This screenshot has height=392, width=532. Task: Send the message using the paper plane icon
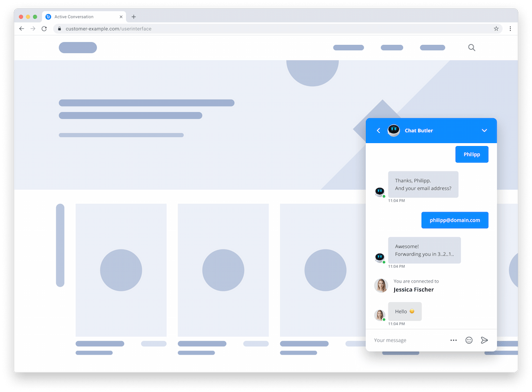point(485,340)
